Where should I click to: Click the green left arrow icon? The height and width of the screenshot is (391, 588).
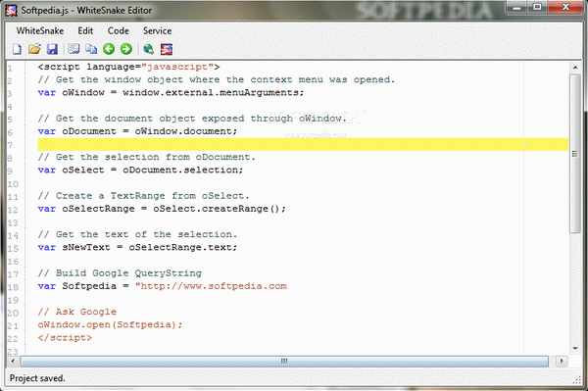[x=109, y=49]
